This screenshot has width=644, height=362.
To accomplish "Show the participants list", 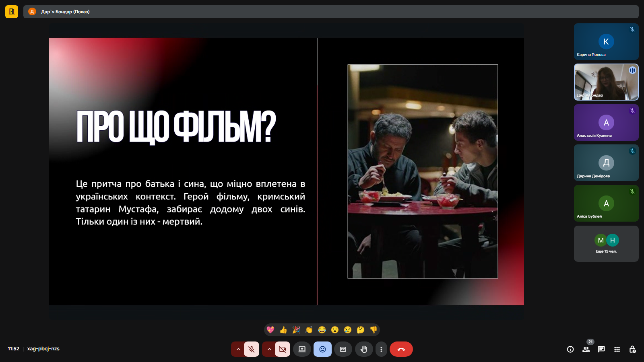I will click(586, 349).
